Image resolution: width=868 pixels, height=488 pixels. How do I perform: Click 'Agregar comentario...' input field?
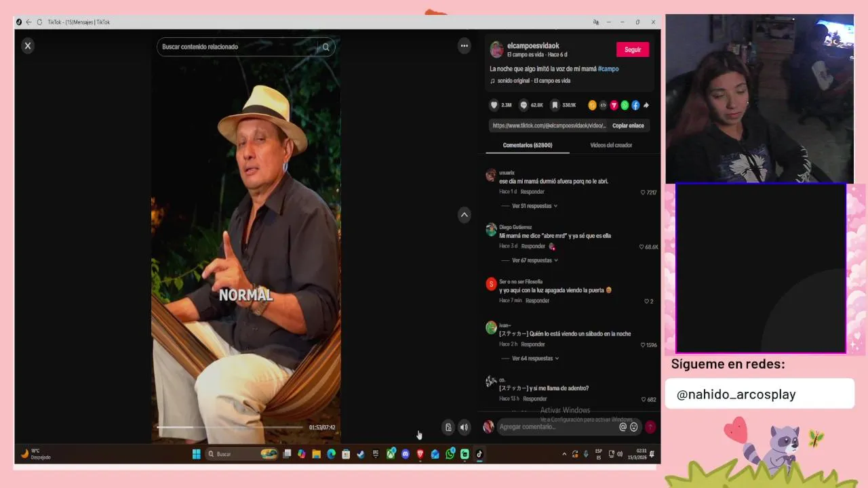coord(556,427)
